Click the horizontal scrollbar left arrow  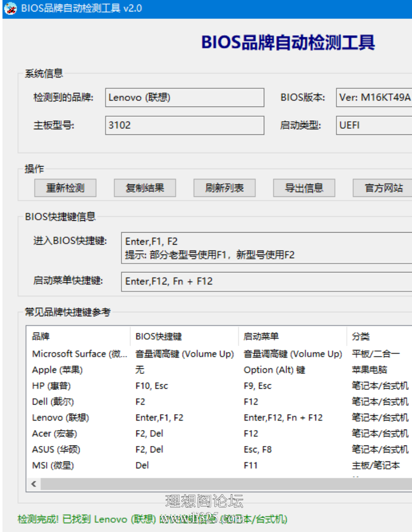(34, 484)
